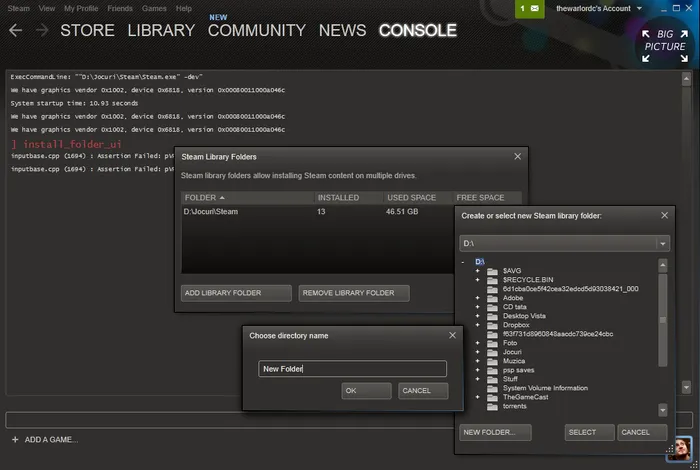The width and height of the screenshot is (700, 470).
Task: Select the Foto folder icon
Action: (492, 343)
